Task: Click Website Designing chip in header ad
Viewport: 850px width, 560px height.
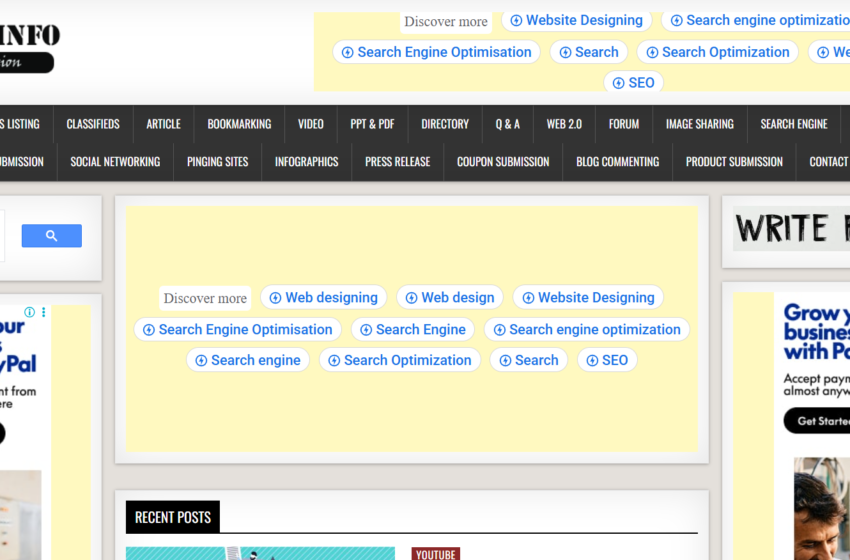Action: point(576,21)
